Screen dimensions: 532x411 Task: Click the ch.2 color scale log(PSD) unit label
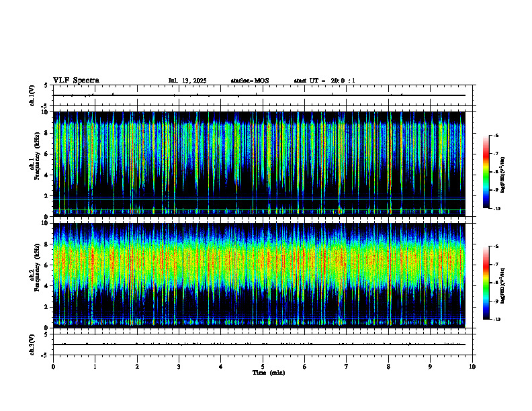503,285
